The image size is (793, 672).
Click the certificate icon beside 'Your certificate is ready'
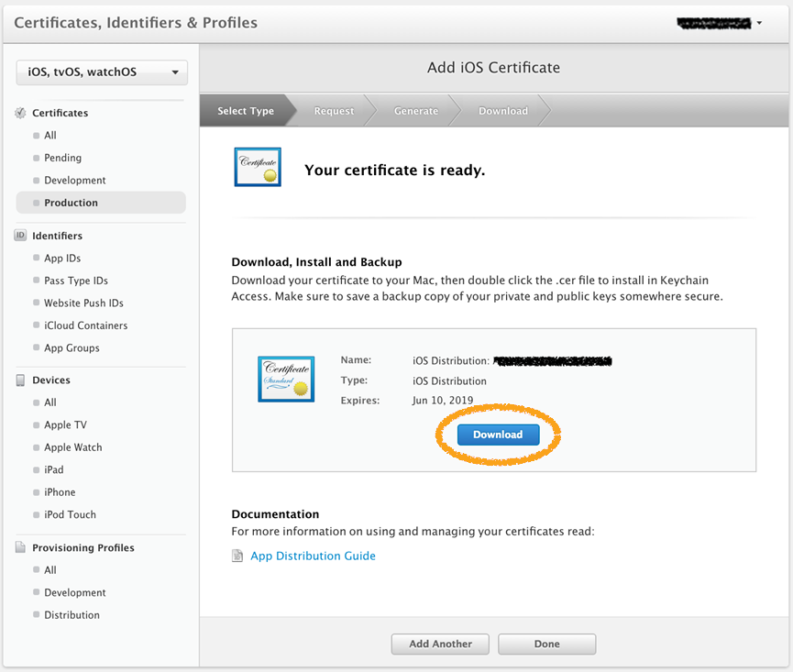pyautogui.click(x=258, y=167)
